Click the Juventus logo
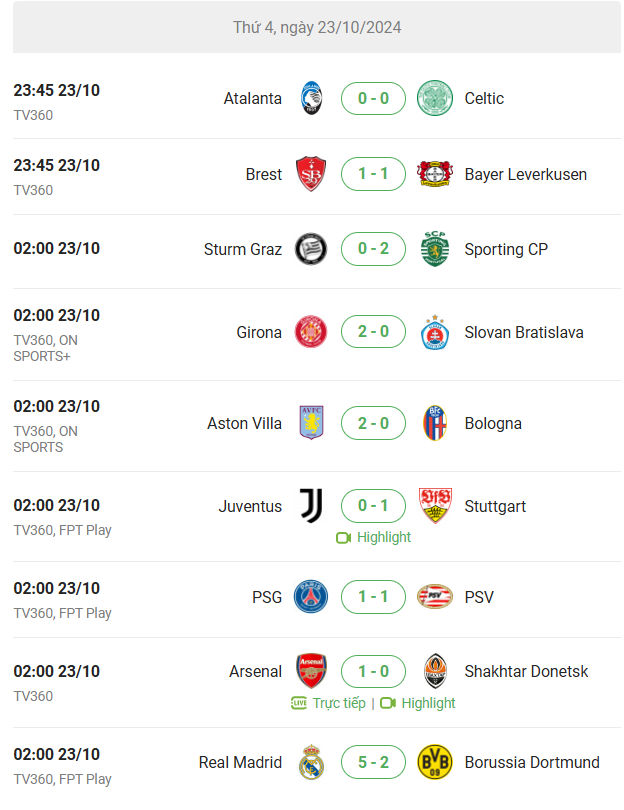Screen dimensions: 624x810 tap(311, 506)
